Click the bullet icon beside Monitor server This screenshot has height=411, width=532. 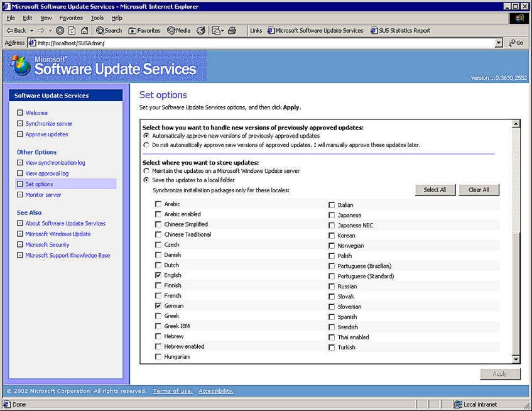20,195
